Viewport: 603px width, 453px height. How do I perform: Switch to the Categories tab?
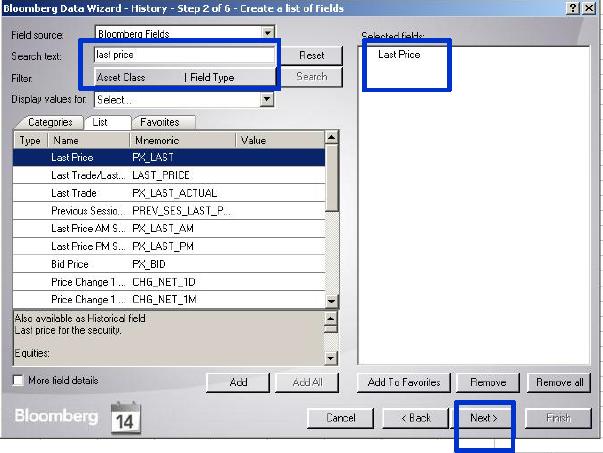50,122
